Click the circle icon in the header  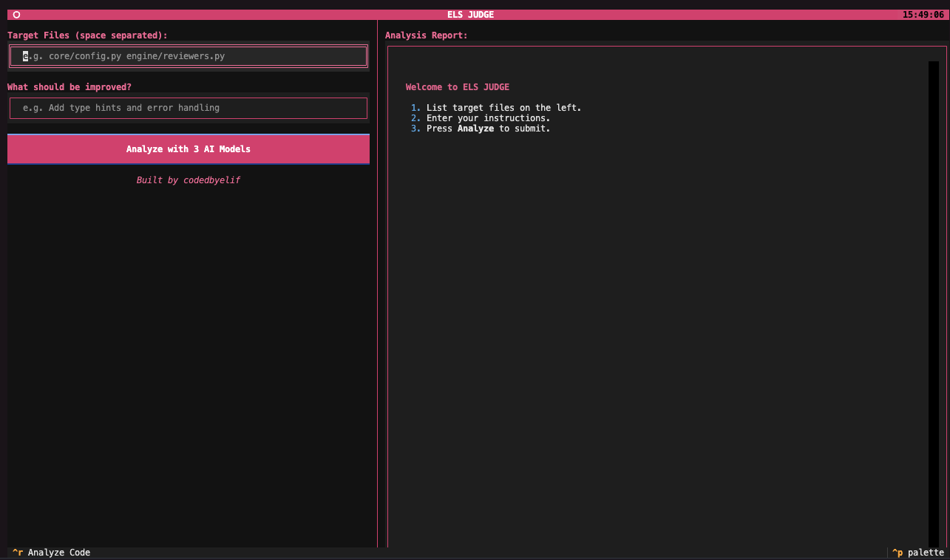click(16, 15)
